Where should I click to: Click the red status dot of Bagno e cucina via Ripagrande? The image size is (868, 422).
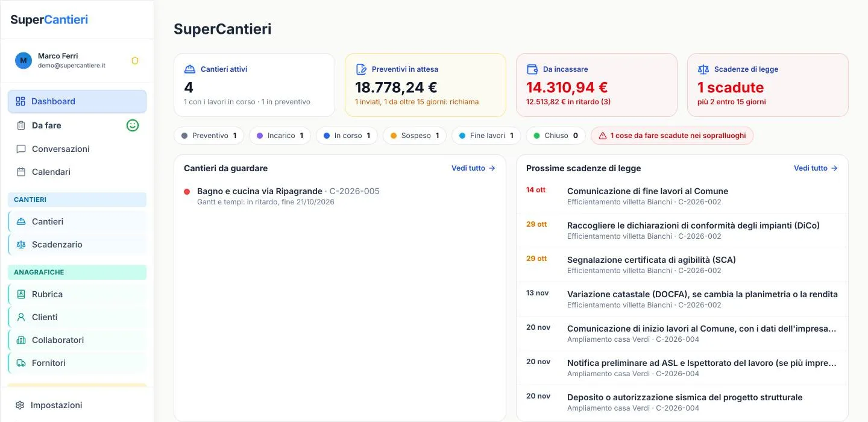(187, 192)
